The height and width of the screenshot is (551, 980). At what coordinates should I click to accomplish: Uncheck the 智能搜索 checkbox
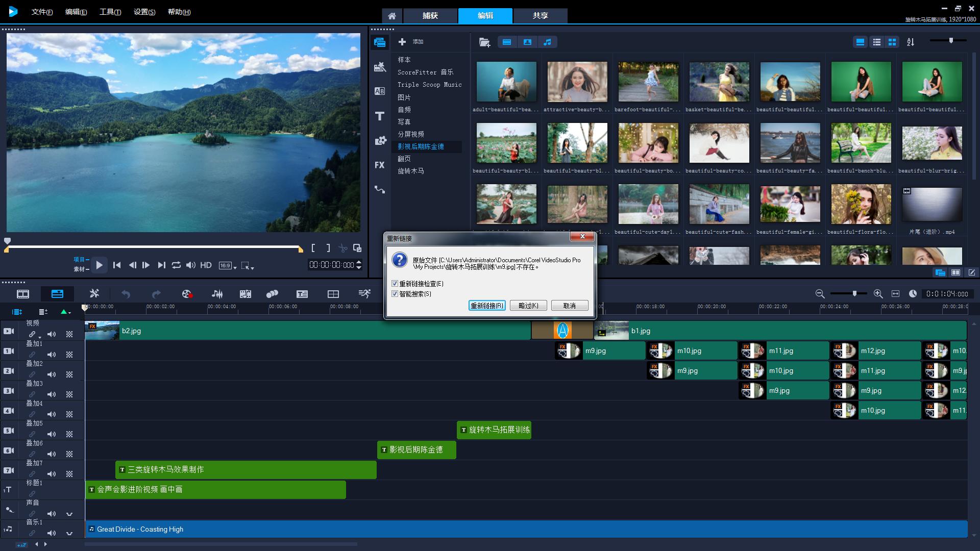pyautogui.click(x=395, y=294)
